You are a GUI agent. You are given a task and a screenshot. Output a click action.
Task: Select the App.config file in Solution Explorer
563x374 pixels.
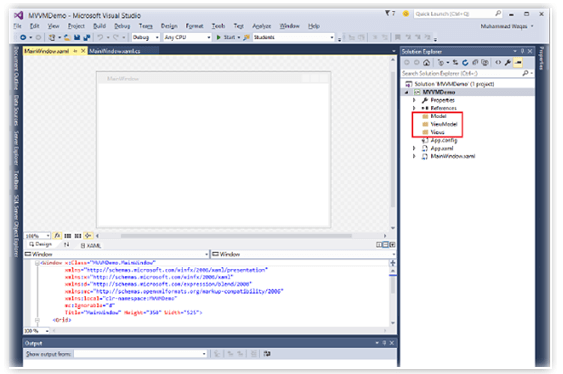click(444, 140)
